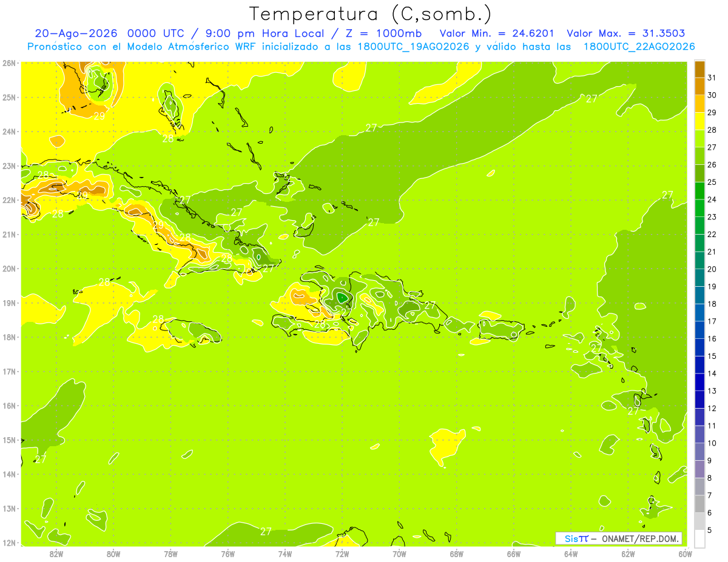Click the "5" label on the color scale
Screen dimensions: 728x562
(x=710, y=530)
